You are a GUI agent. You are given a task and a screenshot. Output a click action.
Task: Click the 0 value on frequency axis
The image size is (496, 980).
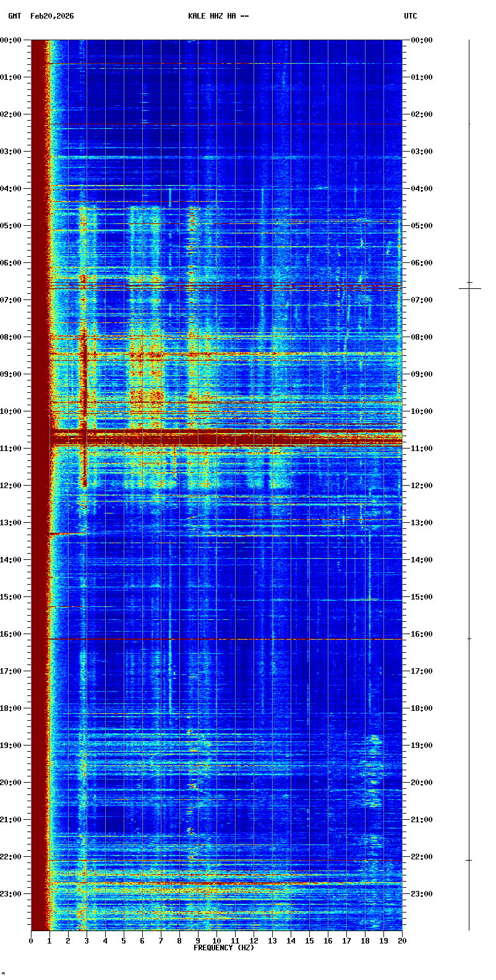[31, 941]
